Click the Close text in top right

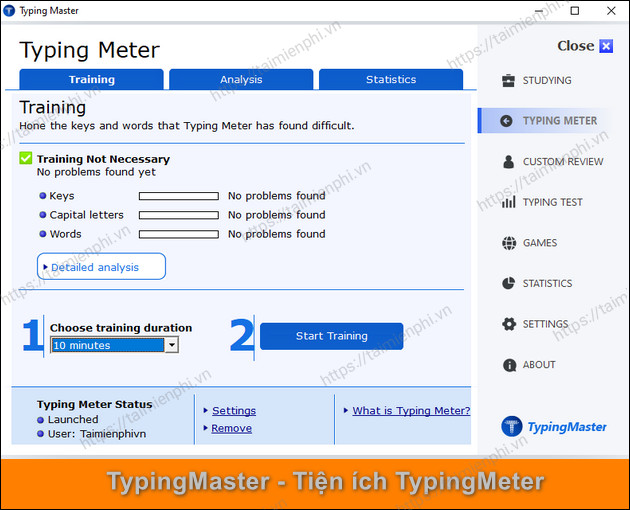pyautogui.click(x=575, y=46)
